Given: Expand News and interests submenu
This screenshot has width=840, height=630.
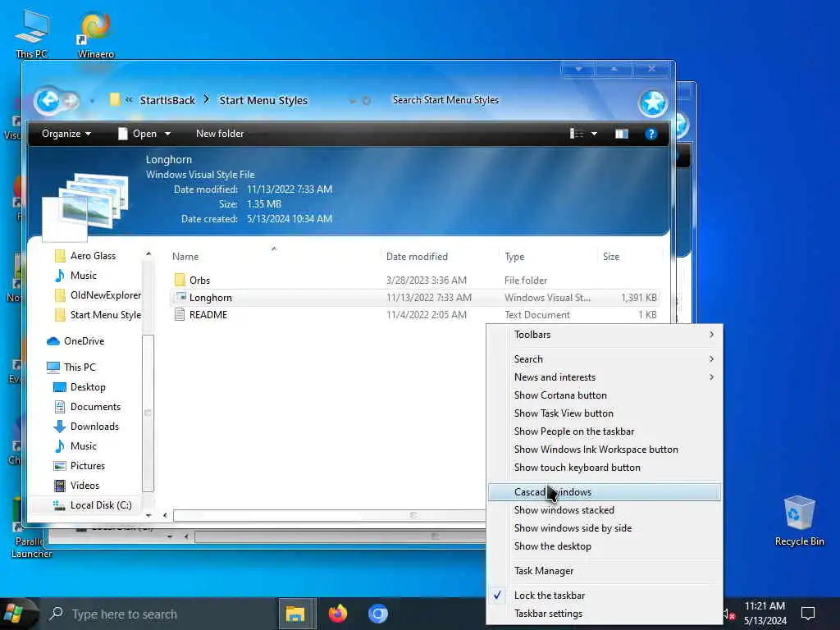Looking at the screenshot, I should click(605, 377).
